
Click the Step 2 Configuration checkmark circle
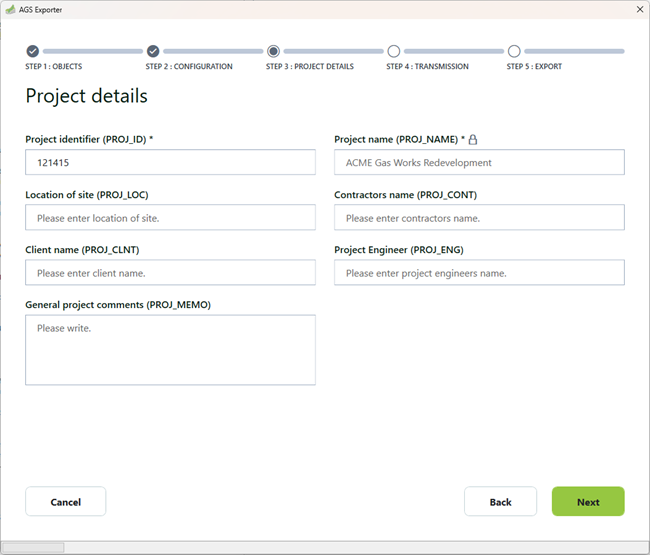coord(153,51)
